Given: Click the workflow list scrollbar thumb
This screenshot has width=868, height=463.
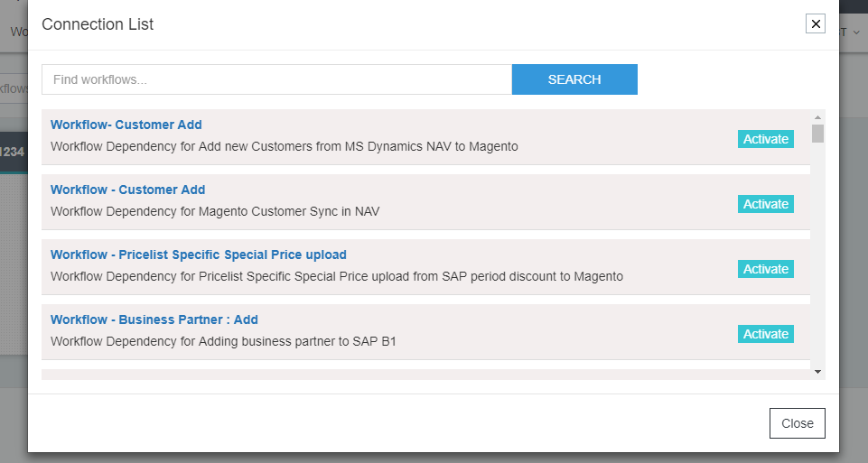Looking at the screenshot, I should pos(817,134).
